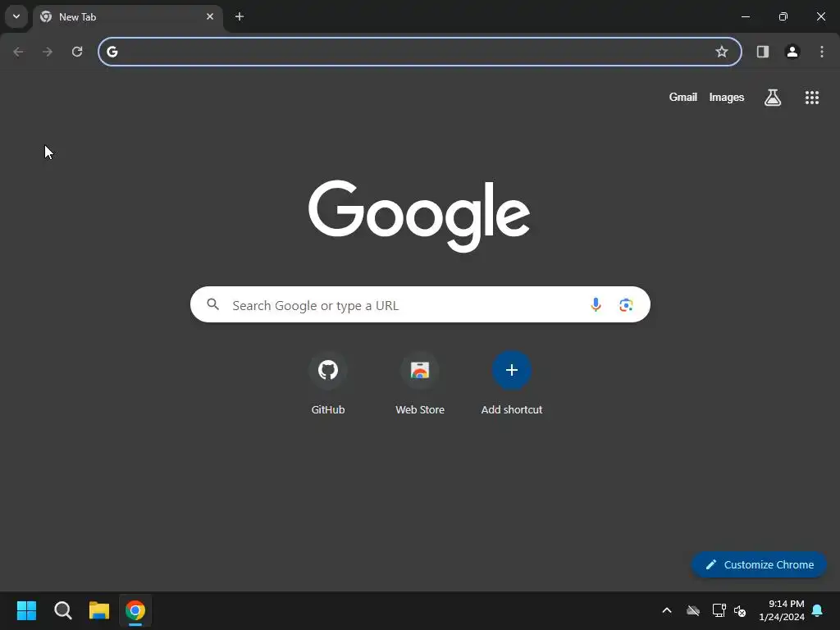Open taskbar Search

[63, 610]
